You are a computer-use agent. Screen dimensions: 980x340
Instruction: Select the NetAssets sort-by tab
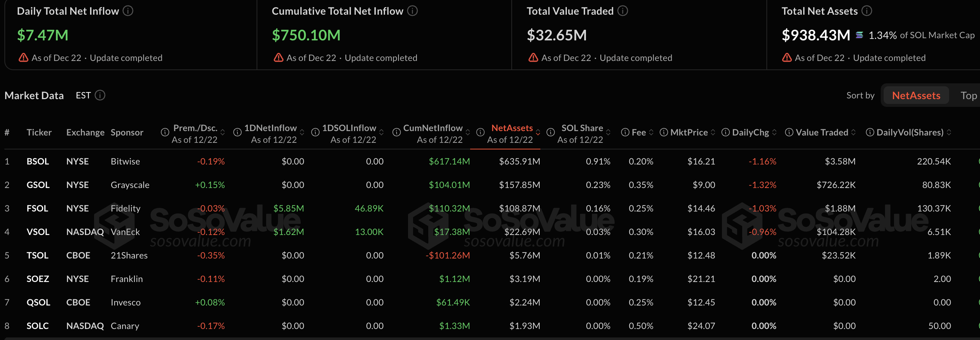coord(916,95)
